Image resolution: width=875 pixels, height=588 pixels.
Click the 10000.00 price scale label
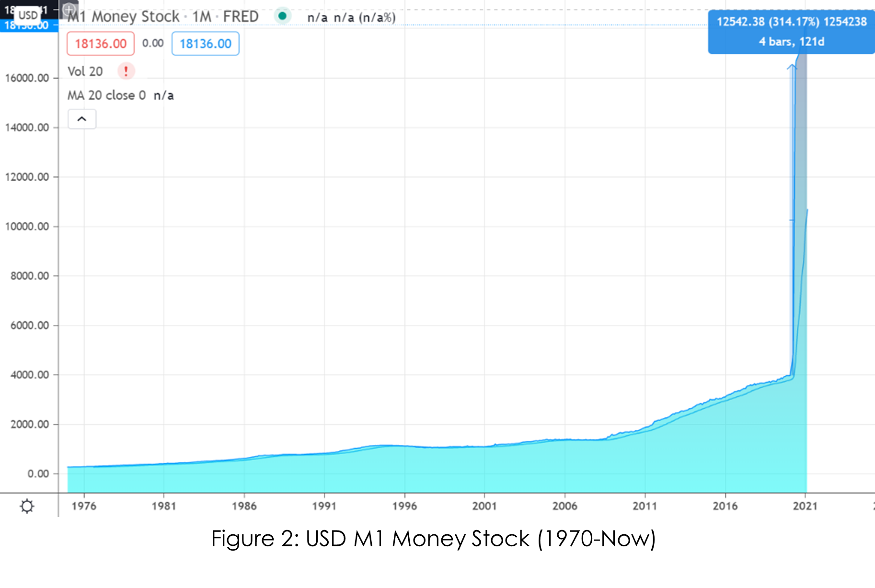point(27,226)
